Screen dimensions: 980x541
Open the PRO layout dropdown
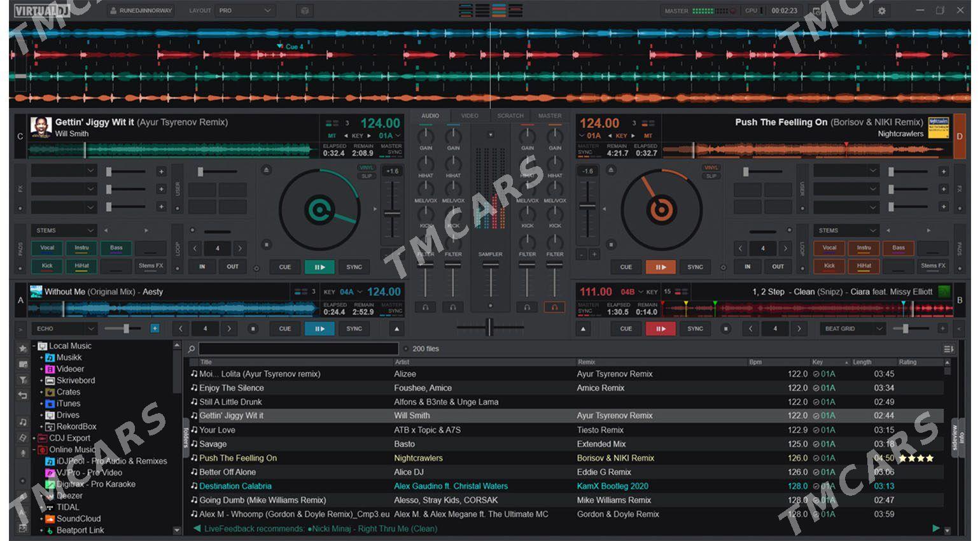click(x=245, y=11)
